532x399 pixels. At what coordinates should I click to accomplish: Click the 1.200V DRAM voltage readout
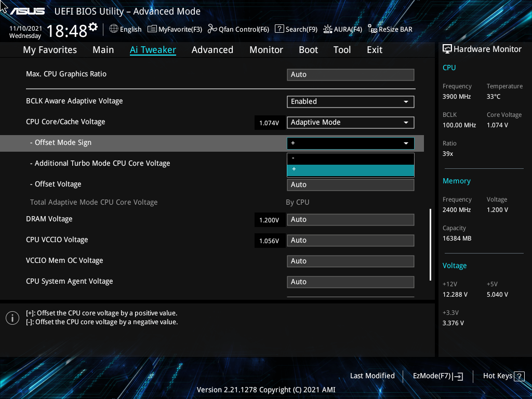tap(269, 220)
